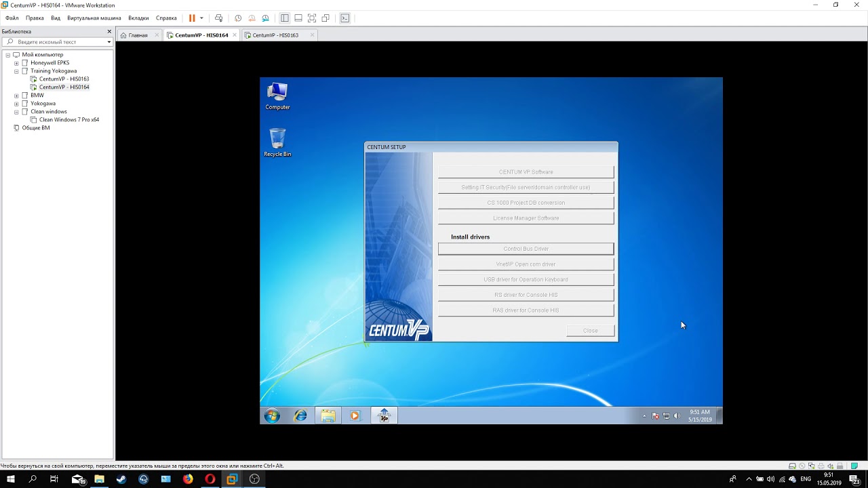Screen dimensions: 868x488
Task: Click the library search text field
Action: 56,42
